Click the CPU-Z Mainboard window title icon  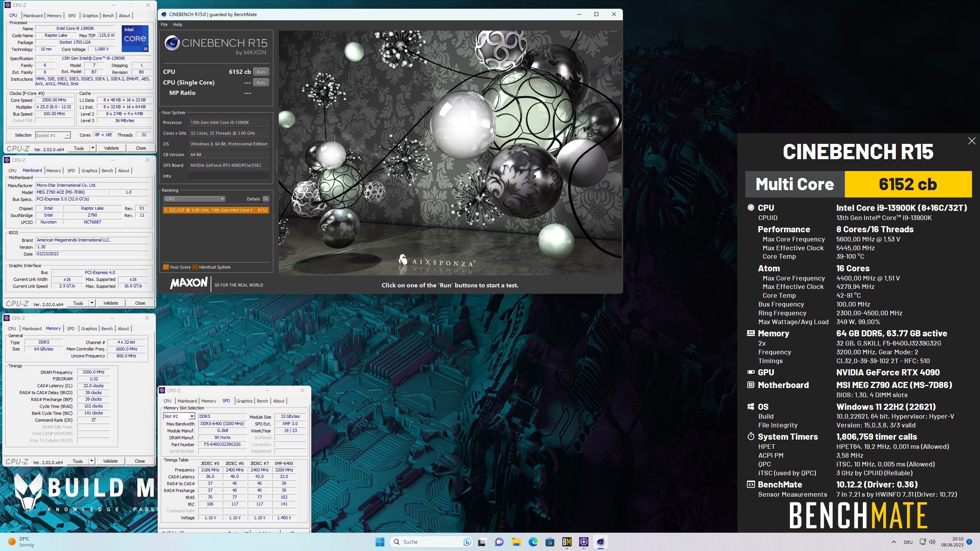point(7,160)
